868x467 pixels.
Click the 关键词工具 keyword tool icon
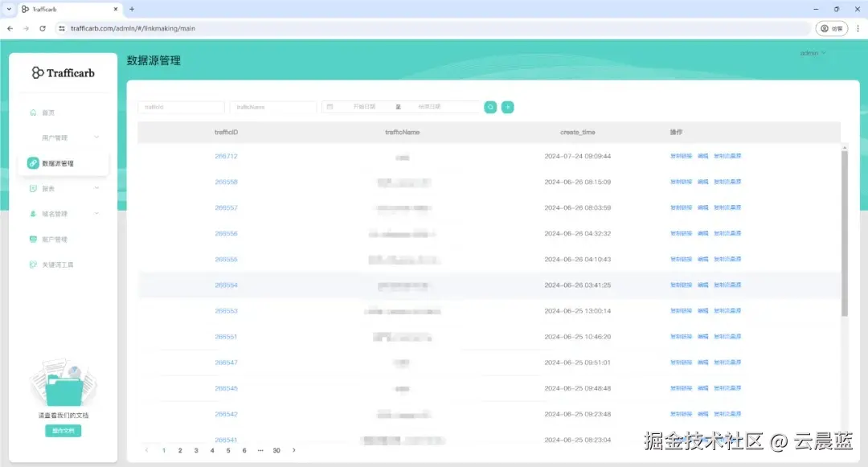(33, 264)
